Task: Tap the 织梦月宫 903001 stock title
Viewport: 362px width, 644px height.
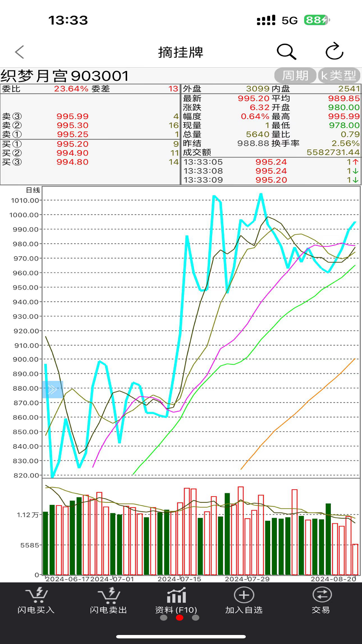Action: [65, 76]
